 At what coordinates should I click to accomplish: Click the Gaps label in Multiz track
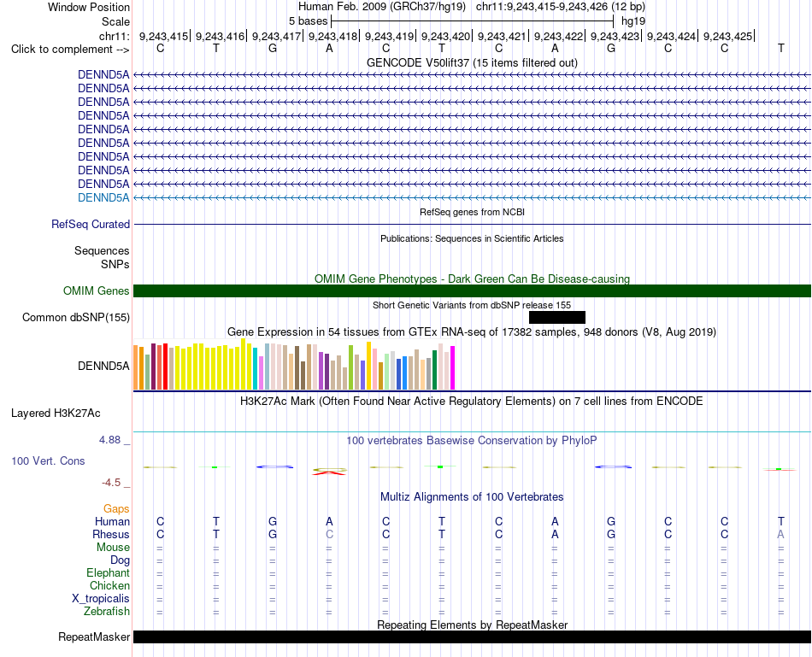[116, 509]
